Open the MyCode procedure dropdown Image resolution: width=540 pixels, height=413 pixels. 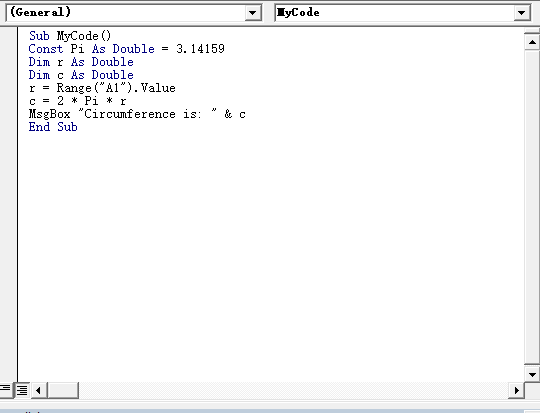[521, 13]
